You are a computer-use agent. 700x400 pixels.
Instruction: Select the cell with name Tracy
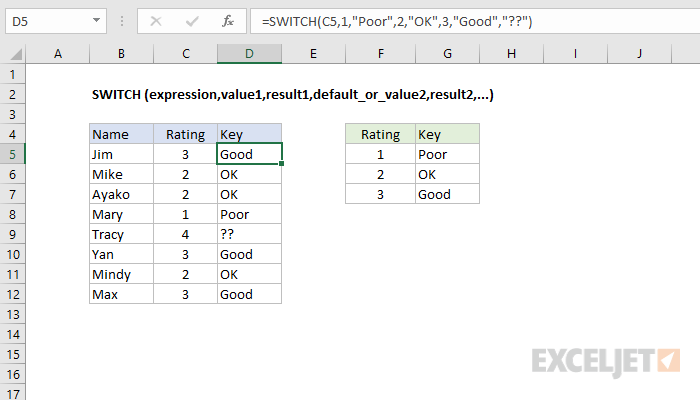(x=121, y=234)
